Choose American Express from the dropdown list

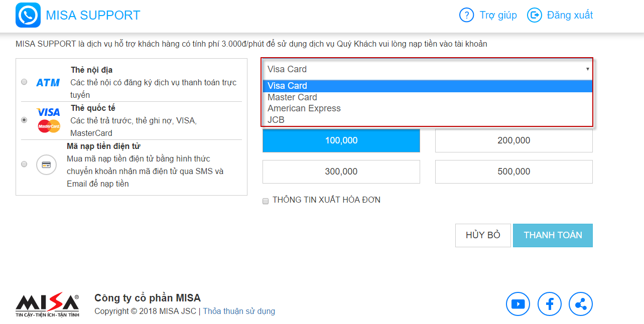(x=427, y=108)
